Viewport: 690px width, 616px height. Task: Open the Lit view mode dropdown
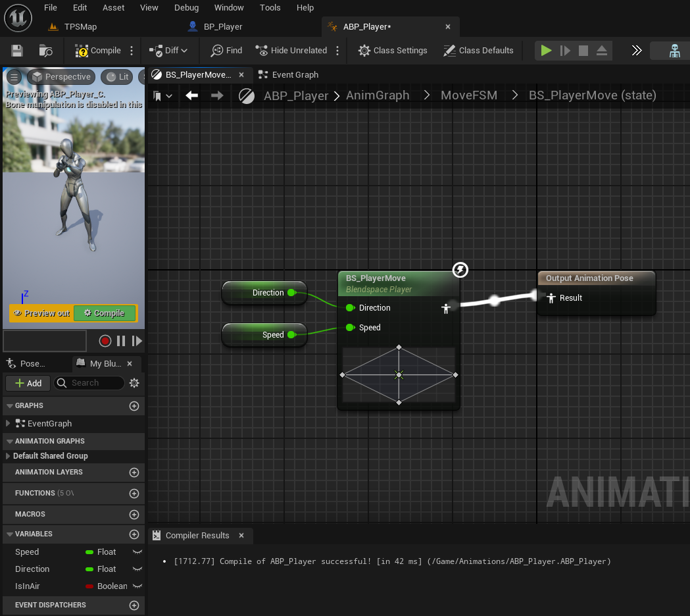pos(117,77)
